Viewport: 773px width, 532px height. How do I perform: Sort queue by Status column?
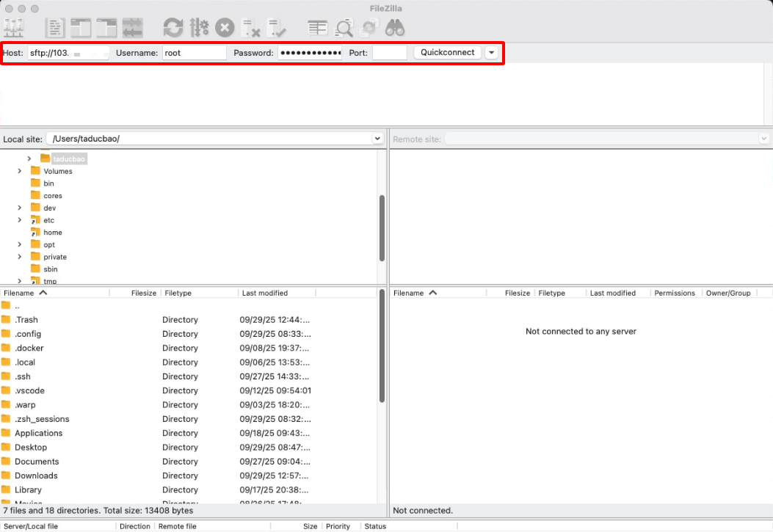409,526
